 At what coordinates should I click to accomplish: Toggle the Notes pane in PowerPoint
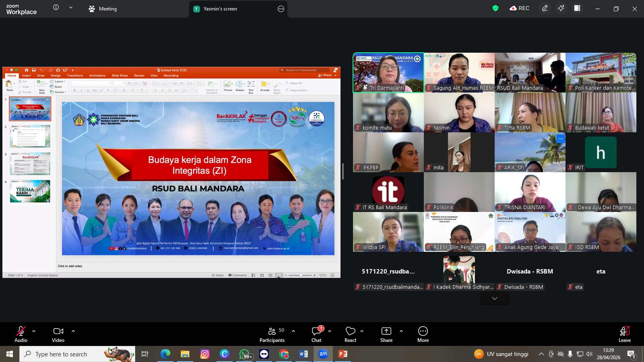point(218,275)
